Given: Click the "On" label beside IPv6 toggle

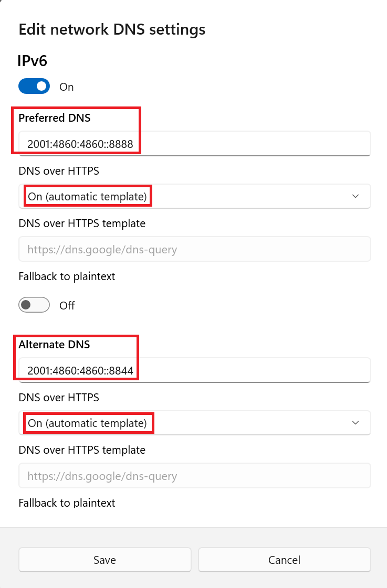Looking at the screenshot, I should (x=67, y=87).
